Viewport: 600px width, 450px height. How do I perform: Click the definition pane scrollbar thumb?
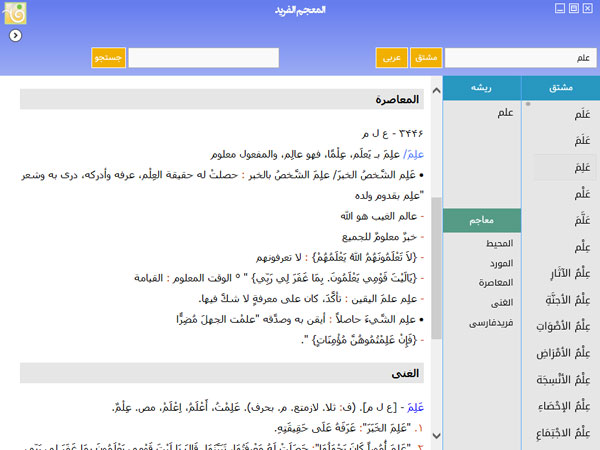click(x=436, y=268)
